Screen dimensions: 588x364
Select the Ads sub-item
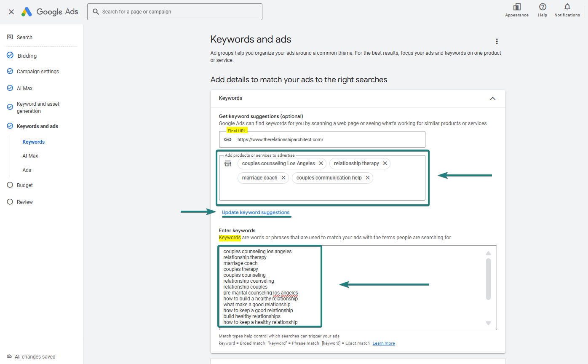tap(27, 170)
